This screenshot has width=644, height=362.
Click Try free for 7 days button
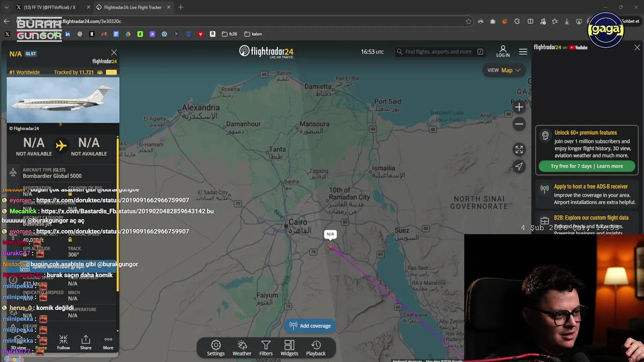[587, 166]
